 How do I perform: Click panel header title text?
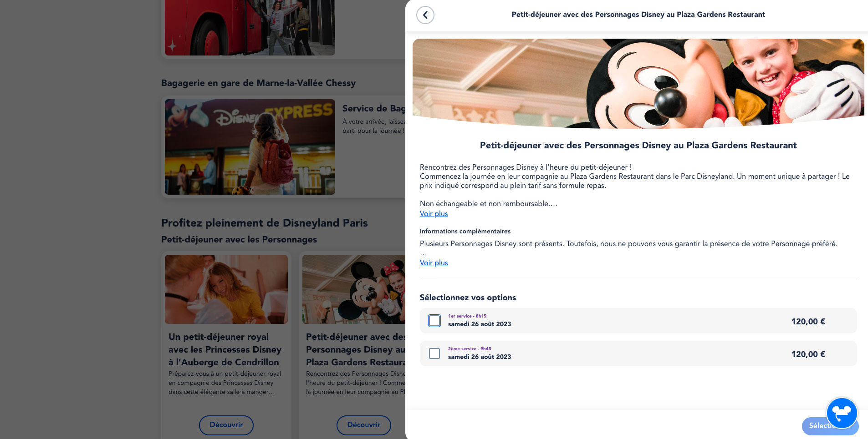point(638,15)
